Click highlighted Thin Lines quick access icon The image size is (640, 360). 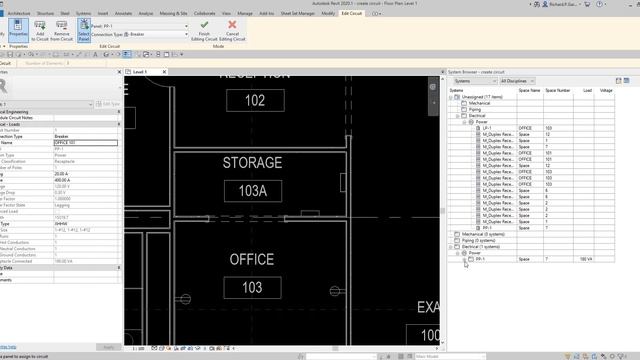click(127, 54)
